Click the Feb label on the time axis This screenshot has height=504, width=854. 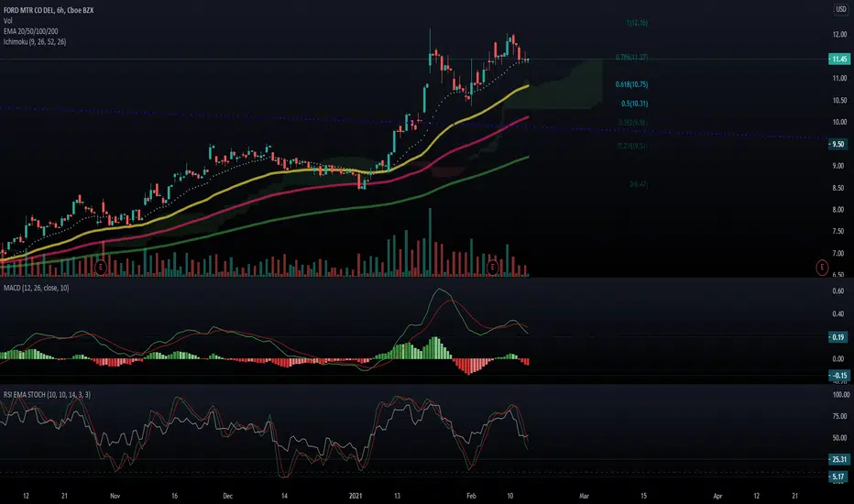tap(471, 496)
